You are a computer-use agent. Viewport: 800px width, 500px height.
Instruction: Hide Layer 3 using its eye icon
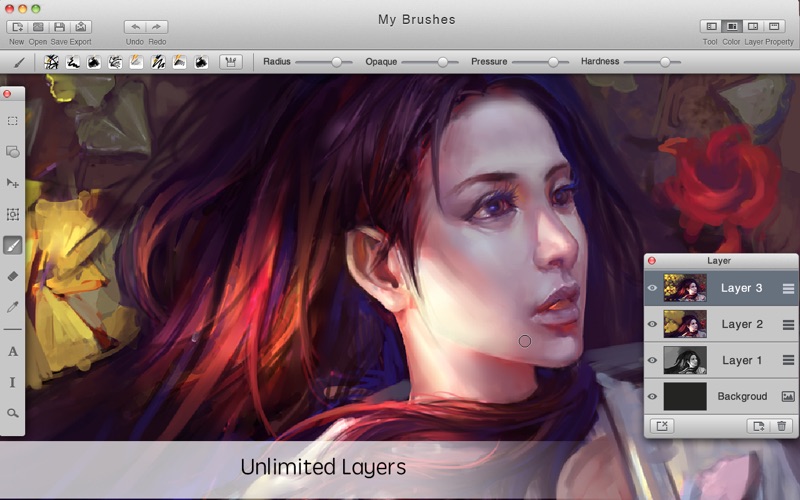coord(652,288)
